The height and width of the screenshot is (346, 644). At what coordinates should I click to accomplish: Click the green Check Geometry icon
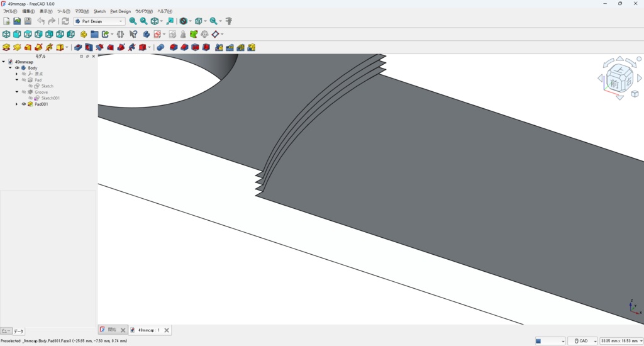(194, 34)
